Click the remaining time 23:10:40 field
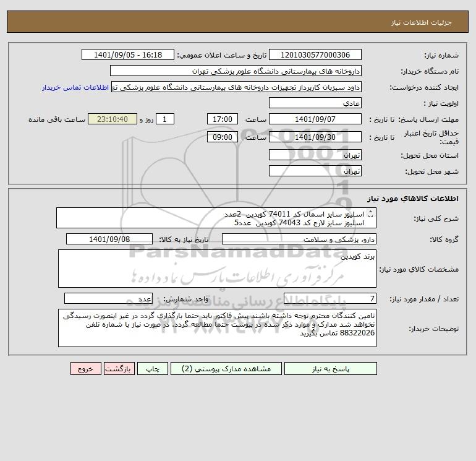Screen dimensions: 476x461 pos(113,119)
